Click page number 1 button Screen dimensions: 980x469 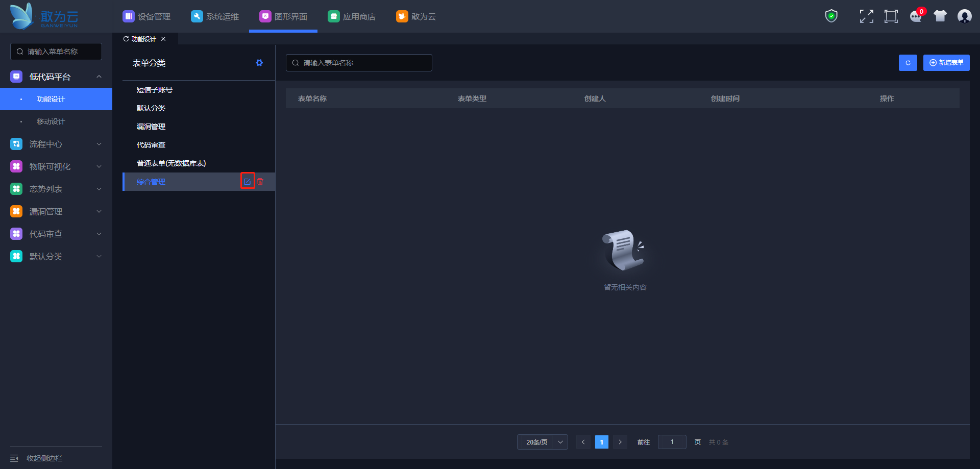coord(602,442)
